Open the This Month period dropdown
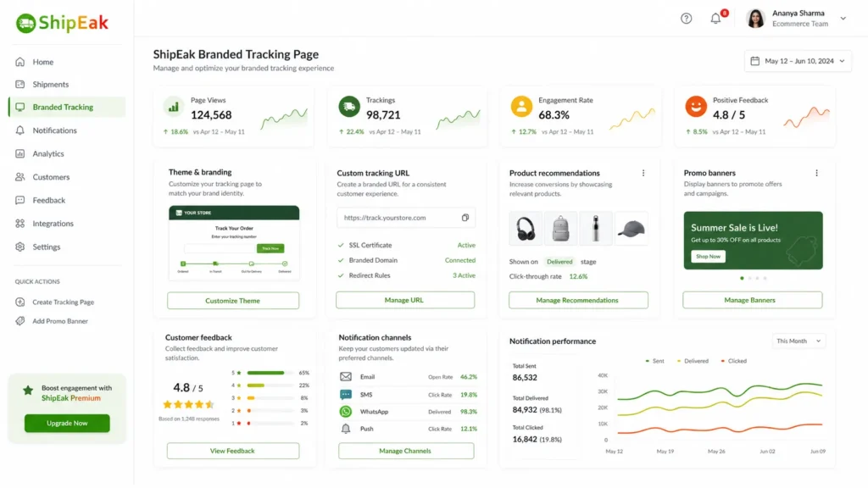Viewport: 868px width, 488px height. (x=798, y=341)
